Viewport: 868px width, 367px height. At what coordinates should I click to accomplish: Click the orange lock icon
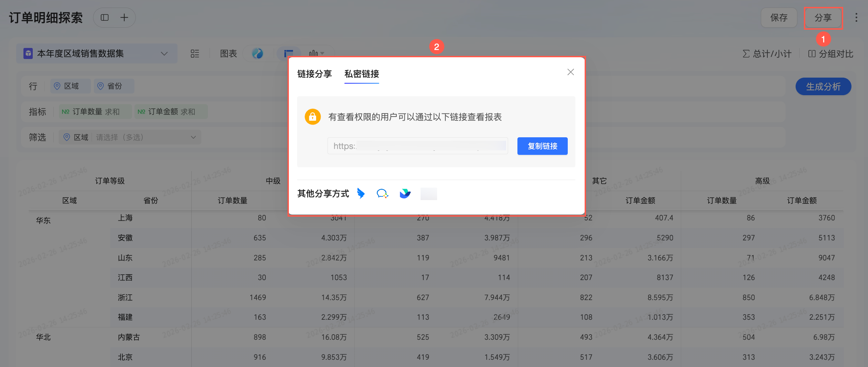pyautogui.click(x=313, y=117)
